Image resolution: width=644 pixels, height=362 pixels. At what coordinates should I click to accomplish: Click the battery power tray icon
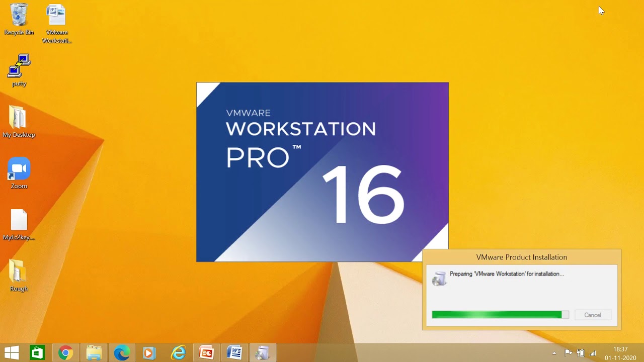(581, 353)
